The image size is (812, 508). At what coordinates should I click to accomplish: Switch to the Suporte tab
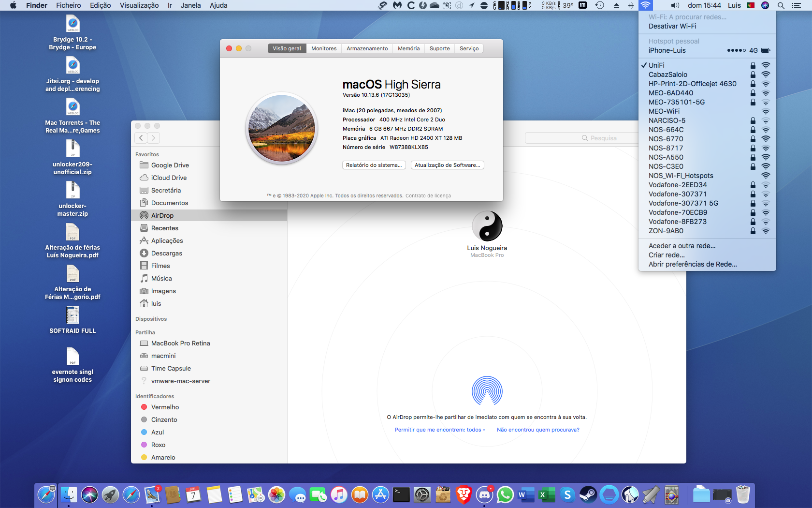pyautogui.click(x=440, y=48)
